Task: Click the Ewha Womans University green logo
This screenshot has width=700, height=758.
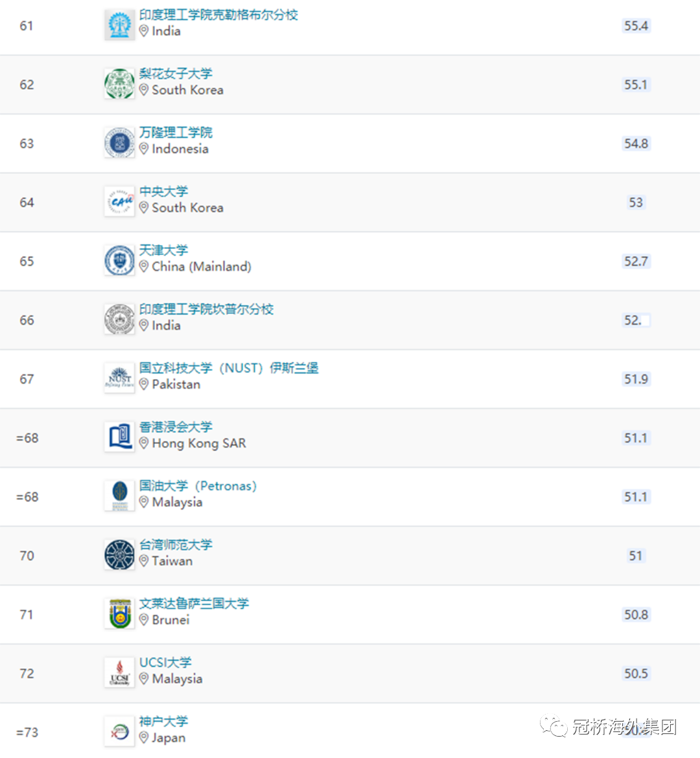Action: click(119, 84)
